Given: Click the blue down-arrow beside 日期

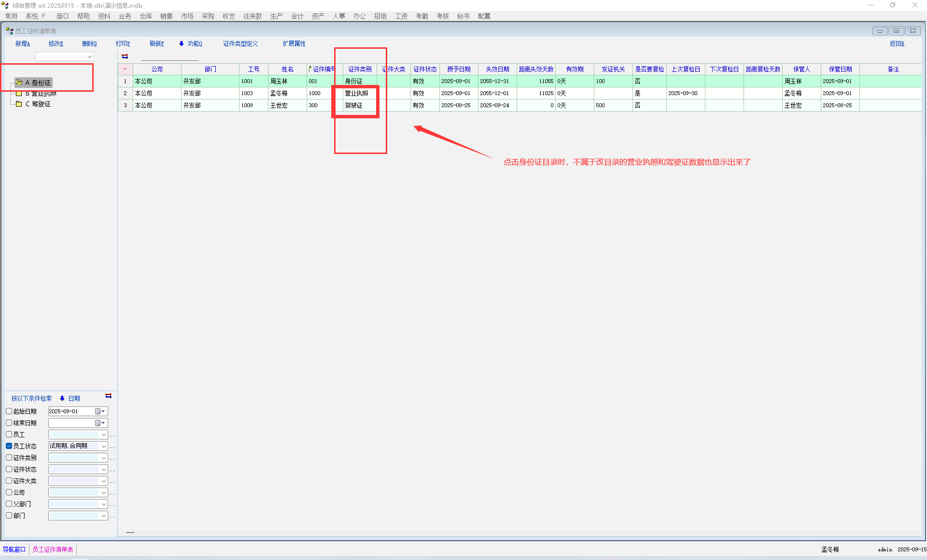Looking at the screenshot, I should (x=62, y=398).
